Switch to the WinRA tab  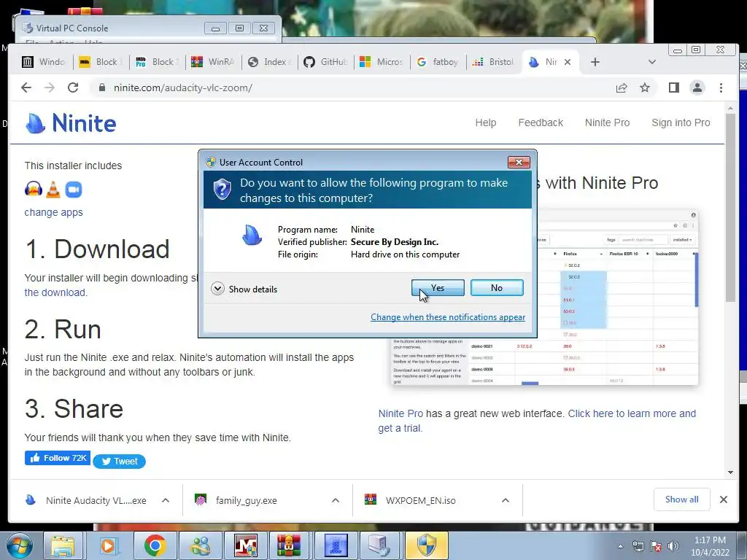[x=213, y=62]
